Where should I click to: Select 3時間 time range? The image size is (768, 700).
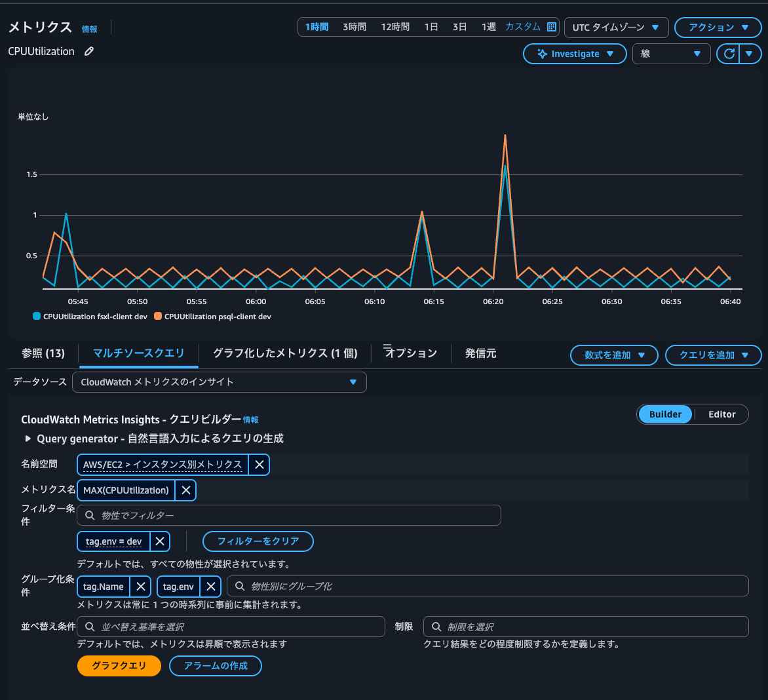tap(354, 27)
